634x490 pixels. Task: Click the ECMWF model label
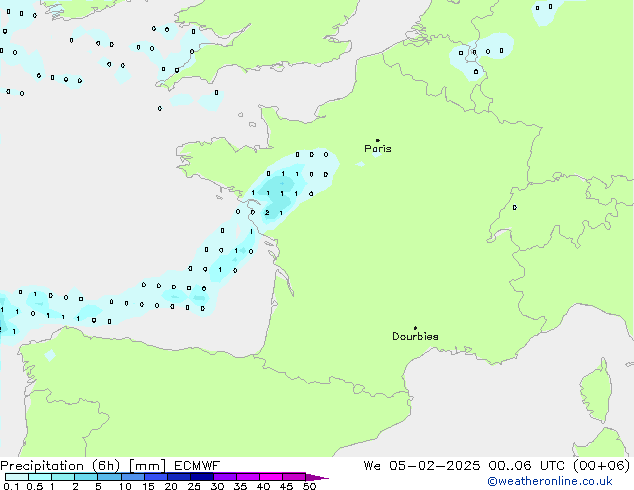pyautogui.click(x=197, y=466)
